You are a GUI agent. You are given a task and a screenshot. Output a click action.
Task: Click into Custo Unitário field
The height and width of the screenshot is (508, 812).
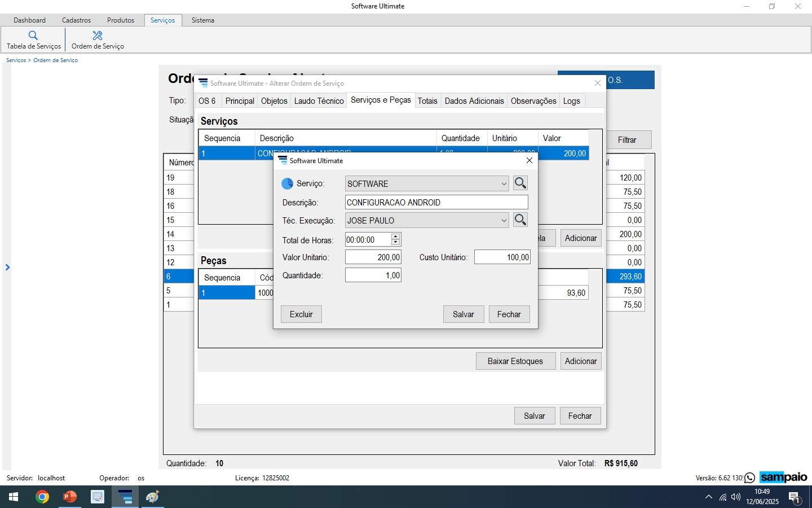click(502, 257)
